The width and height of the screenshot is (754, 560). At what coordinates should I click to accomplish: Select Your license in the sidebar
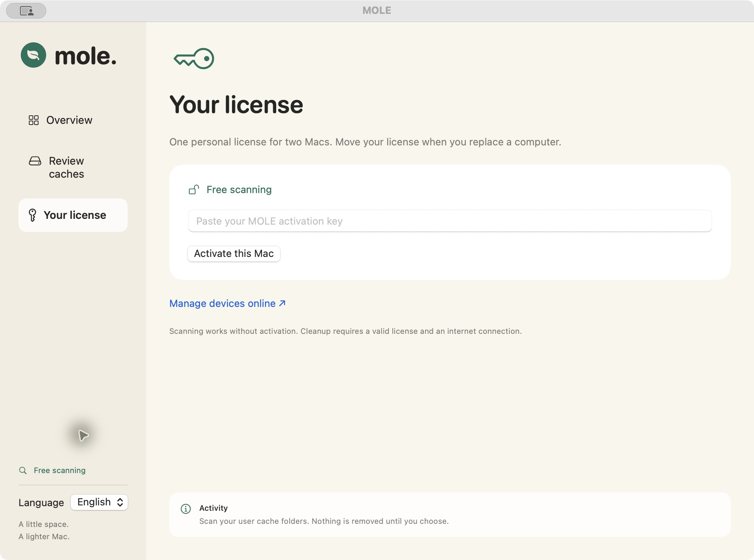click(73, 215)
